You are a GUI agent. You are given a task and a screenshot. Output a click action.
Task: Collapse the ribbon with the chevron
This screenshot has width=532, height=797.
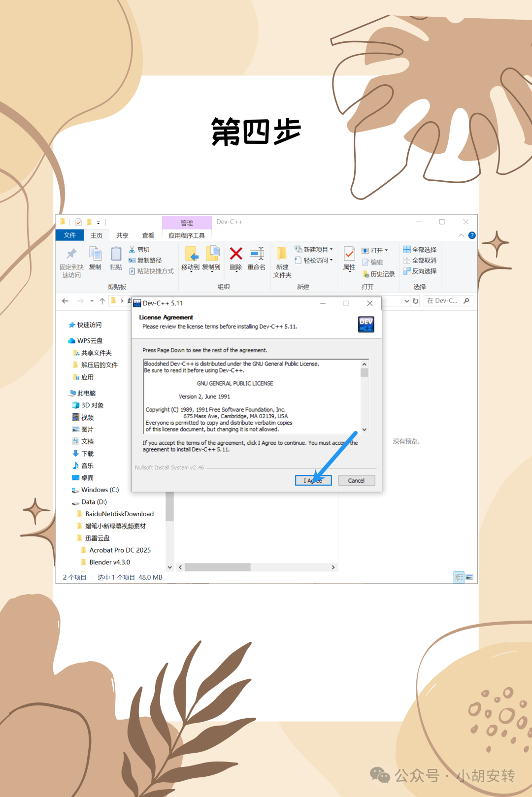click(461, 235)
